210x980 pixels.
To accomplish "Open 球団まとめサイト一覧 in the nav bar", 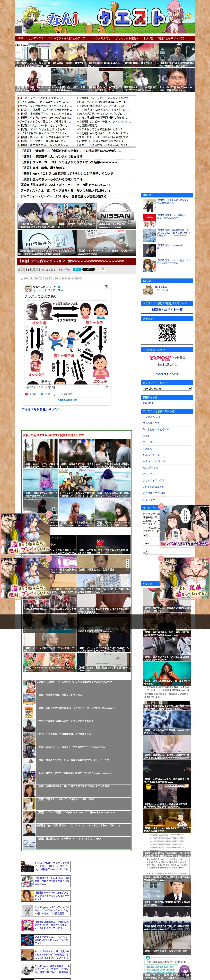I will 170,38.
